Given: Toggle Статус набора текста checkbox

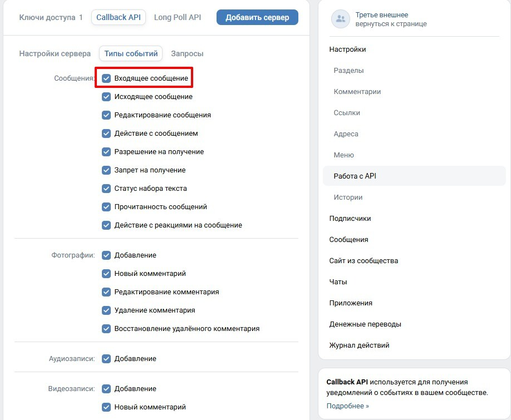Looking at the screenshot, I should pos(106,189).
